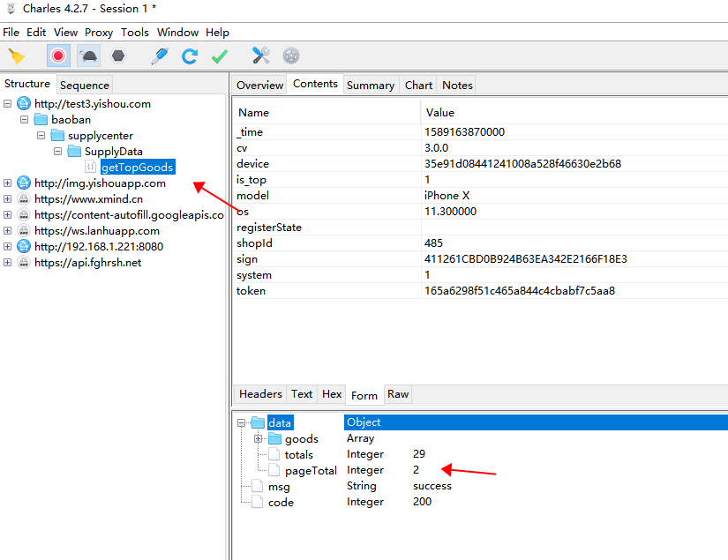This screenshot has width=728, height=560.
Task: Expand the api.fghrsh.net host node
Action: point(7,263)
